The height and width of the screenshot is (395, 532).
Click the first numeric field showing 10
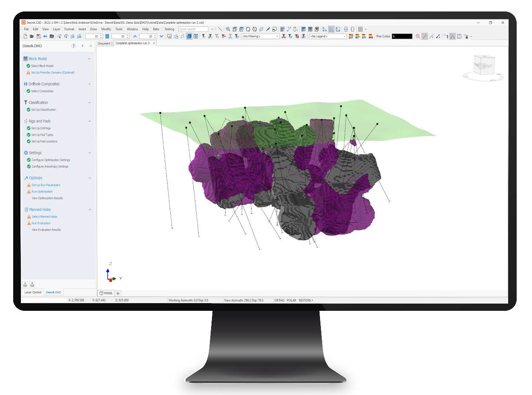94,37
